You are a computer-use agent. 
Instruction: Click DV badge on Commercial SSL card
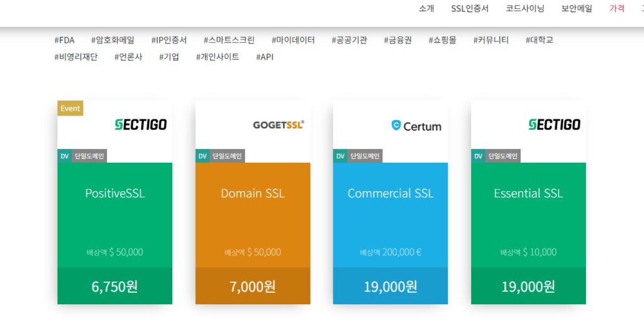pos(340,156)
